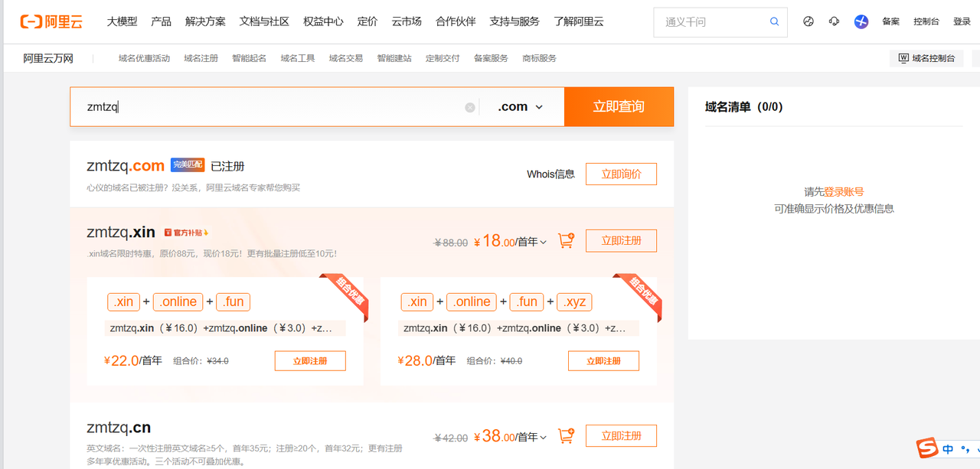Click the blue star assistant icon

point(861,21)
